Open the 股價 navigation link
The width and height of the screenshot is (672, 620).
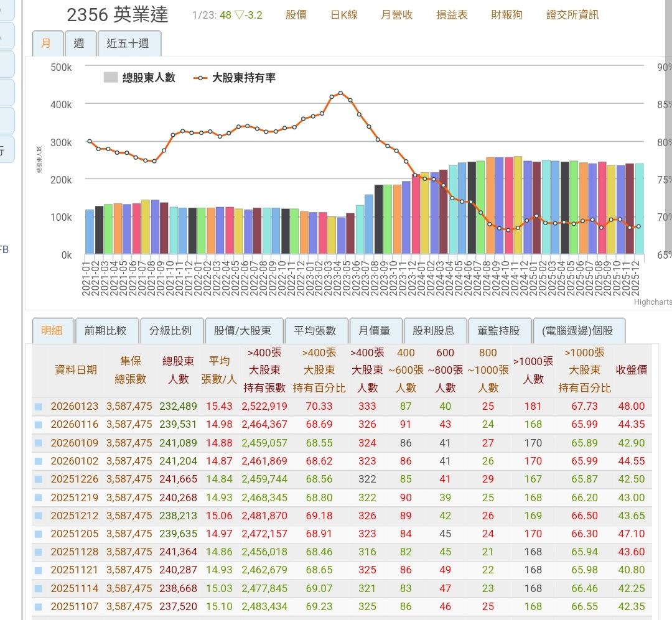pyautogui.click(x=297, y=14)
